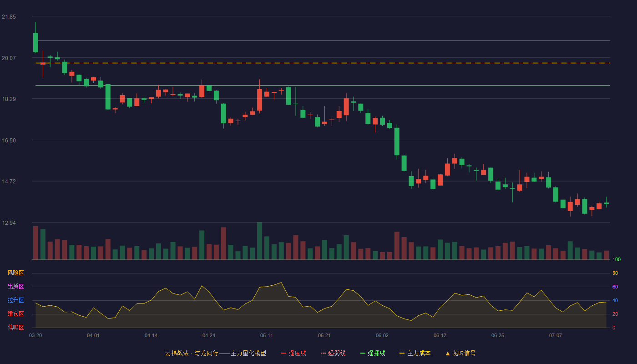Click the 建仓区 zone label
This screenshot has height=364, width=637.
(16, 314)
